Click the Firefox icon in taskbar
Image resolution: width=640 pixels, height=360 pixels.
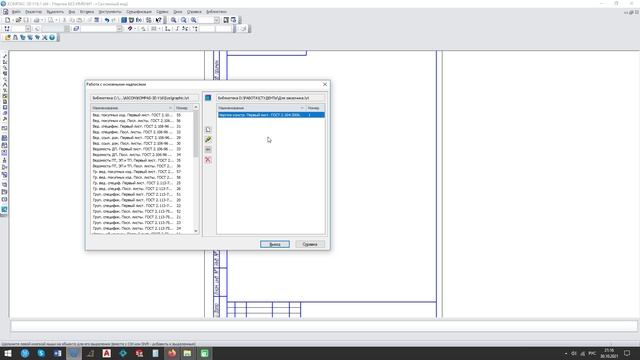tap(172, 353)
